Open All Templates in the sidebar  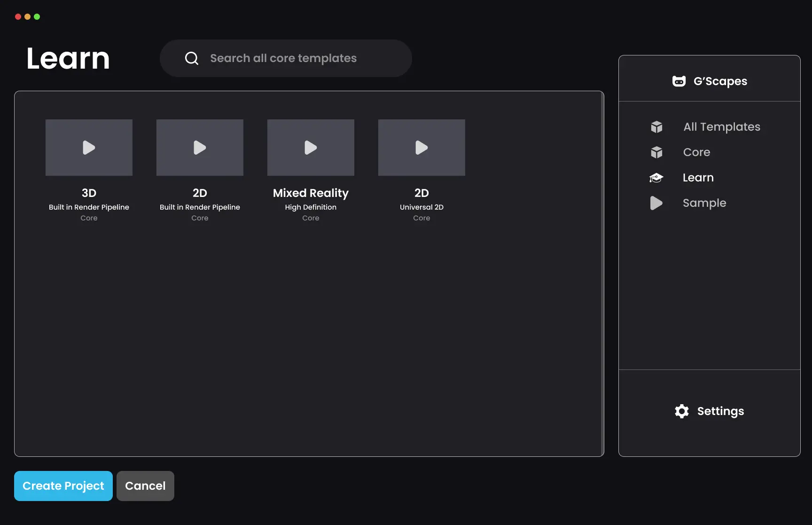click(x=721, y=127)
